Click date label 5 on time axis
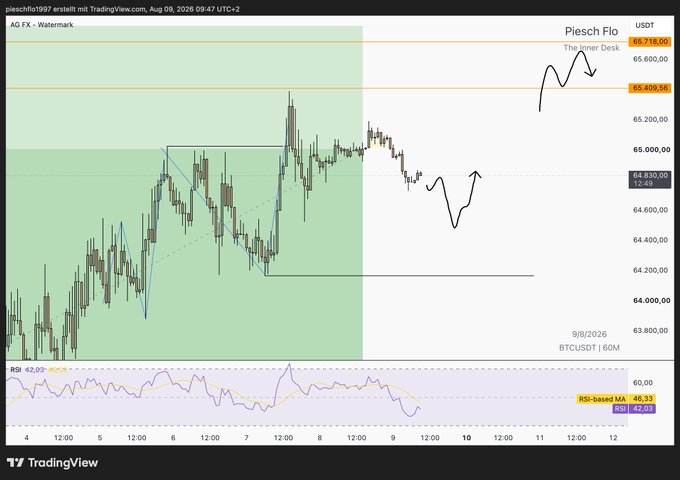 pyautogui.click(x=100, y=438)
